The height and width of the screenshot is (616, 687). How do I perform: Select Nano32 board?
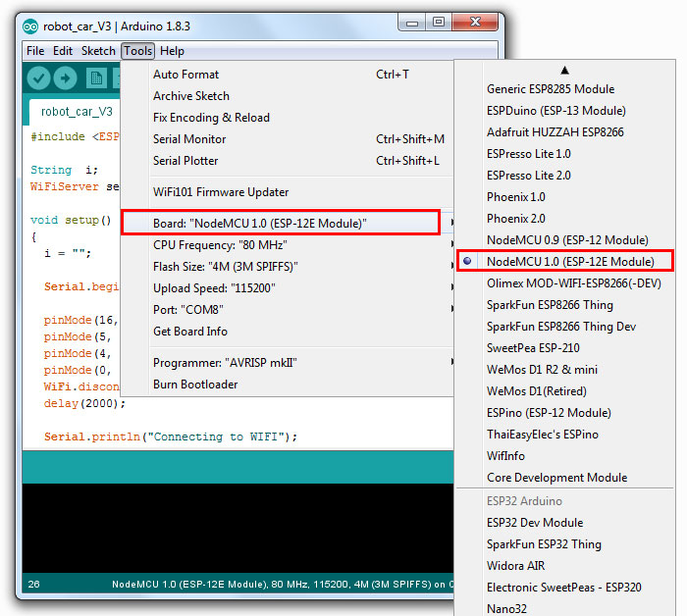click(565, 608)
